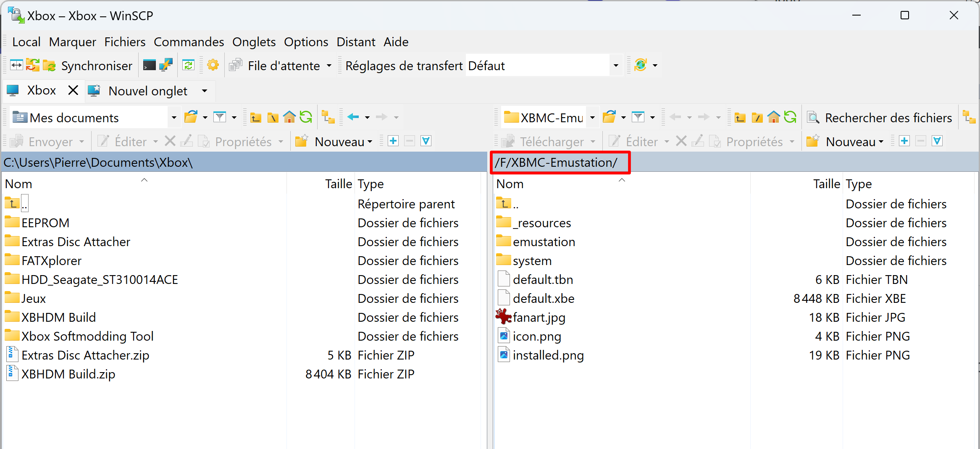Open the Commandes menu
Viewport: 980px width, 449px height.
(189, 42)
